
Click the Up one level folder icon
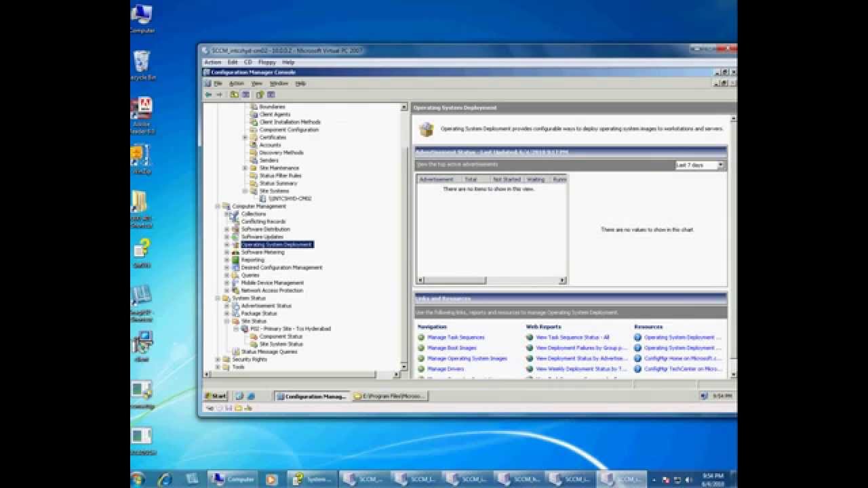click(x=234, y=95)
